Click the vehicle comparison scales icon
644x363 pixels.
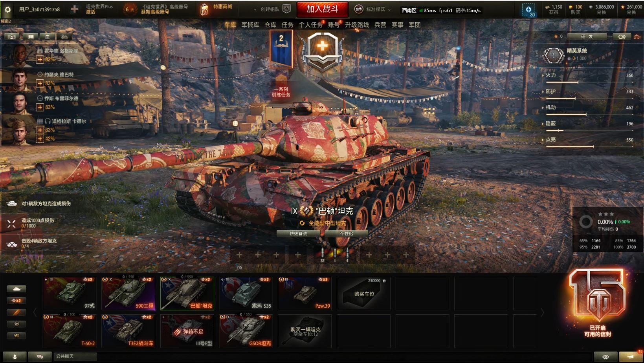637,36
